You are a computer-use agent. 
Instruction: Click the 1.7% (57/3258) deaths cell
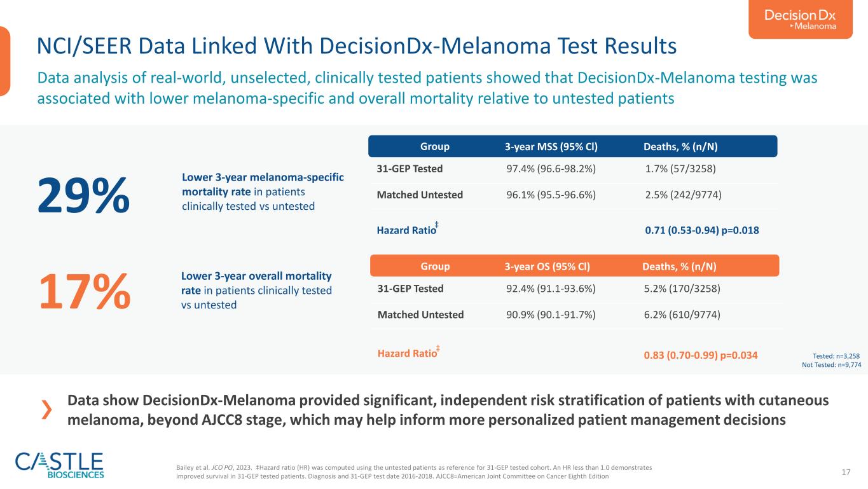pos(681,169)
